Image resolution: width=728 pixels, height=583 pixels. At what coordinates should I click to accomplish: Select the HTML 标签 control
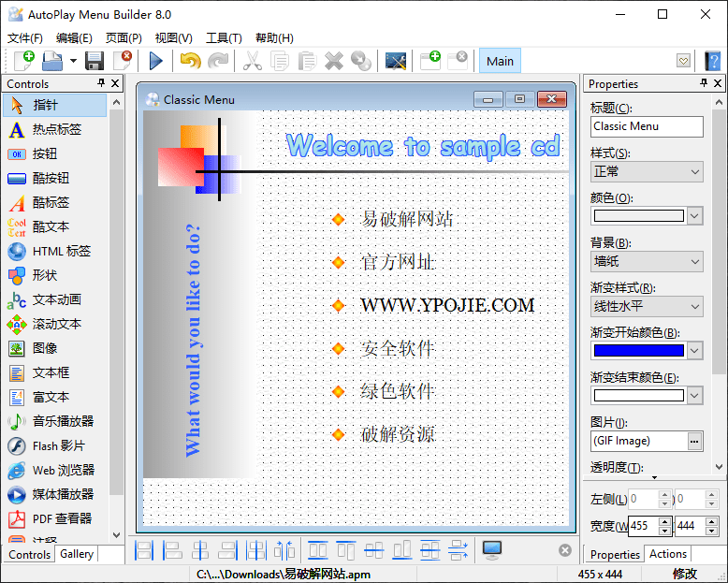[55, 251]
